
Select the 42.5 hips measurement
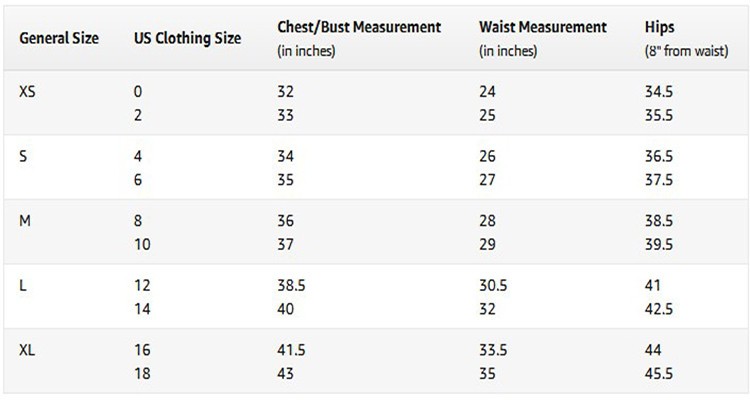(x=659, y=309)
